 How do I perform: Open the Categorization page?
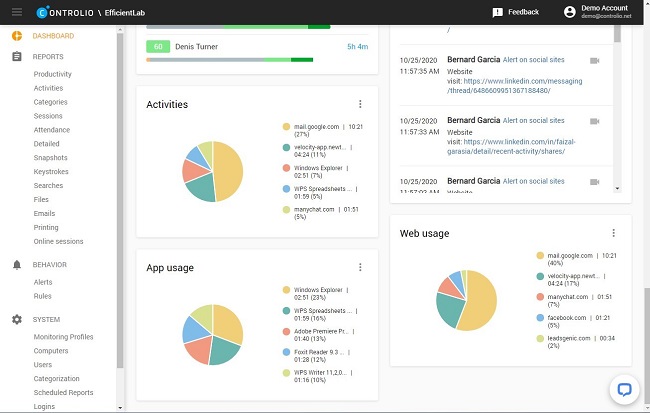click(56, 379)
